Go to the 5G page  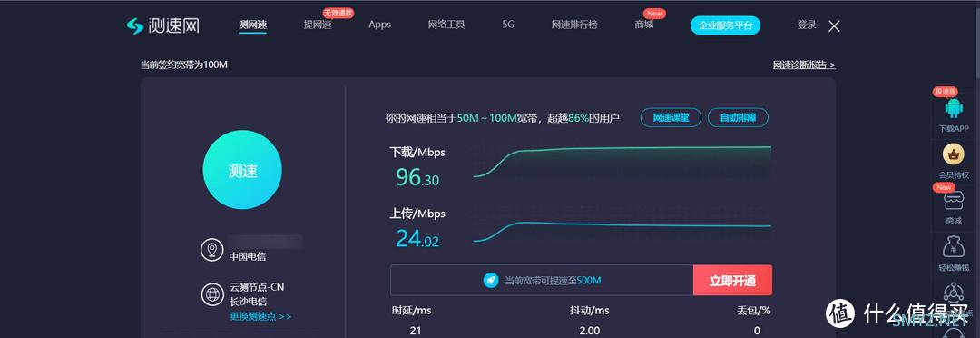[x=508, y=25]
